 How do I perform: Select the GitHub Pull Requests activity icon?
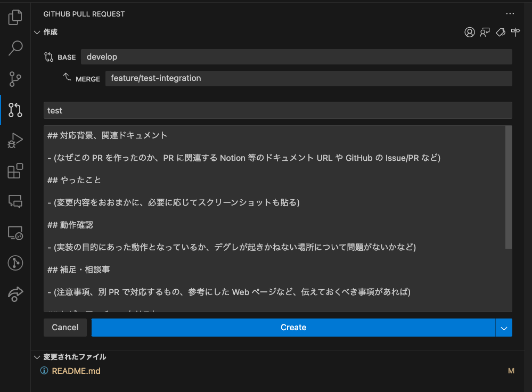15,110
